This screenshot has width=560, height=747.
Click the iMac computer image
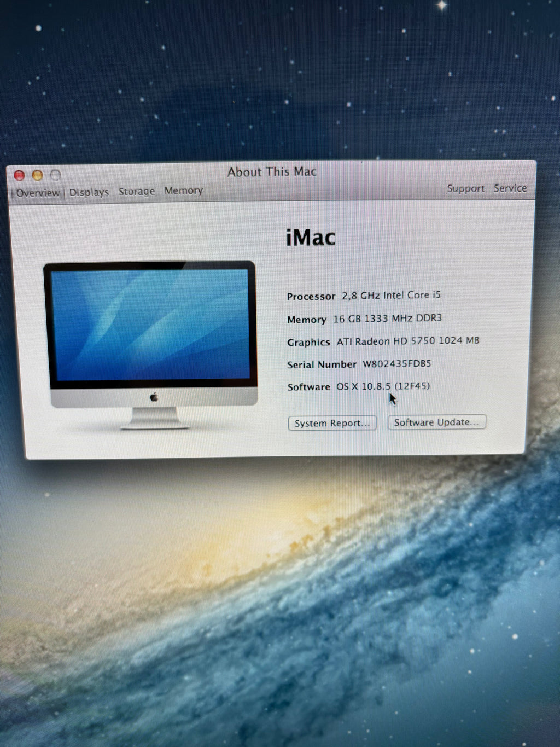coord(151,345)
